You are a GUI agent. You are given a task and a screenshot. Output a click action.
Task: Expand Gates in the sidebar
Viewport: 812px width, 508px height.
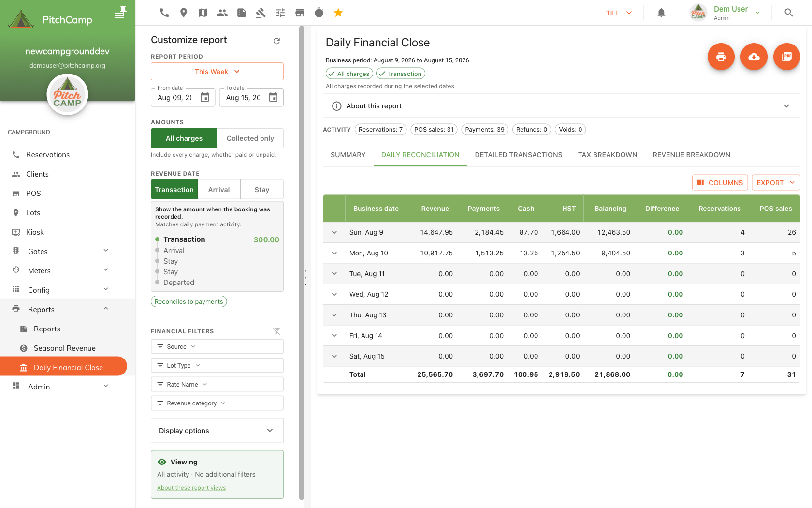pyautogui.click(x=67, y=252)
